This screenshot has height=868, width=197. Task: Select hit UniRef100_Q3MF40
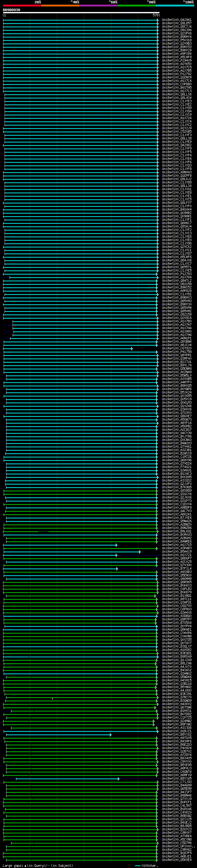point(176,358)
